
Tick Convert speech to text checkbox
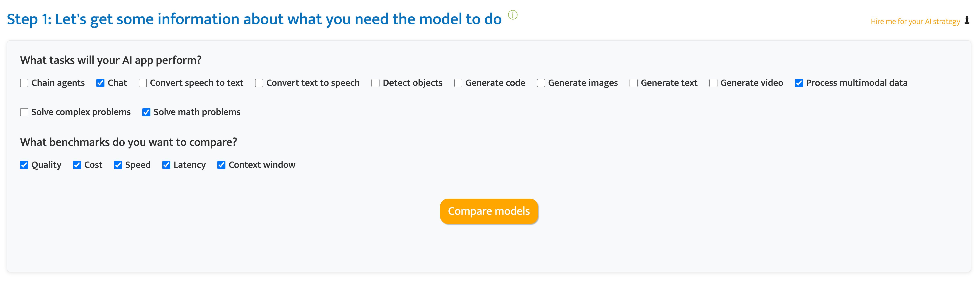[x=143, y=83]
